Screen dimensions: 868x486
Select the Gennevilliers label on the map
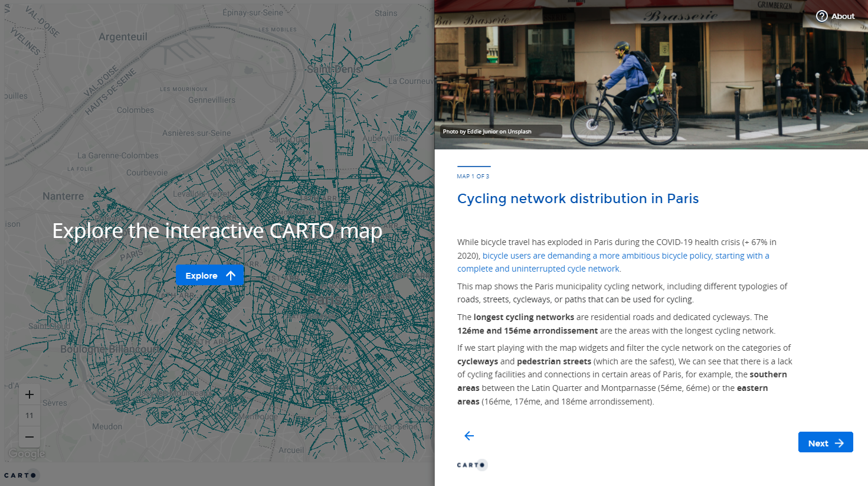[211, 100]
